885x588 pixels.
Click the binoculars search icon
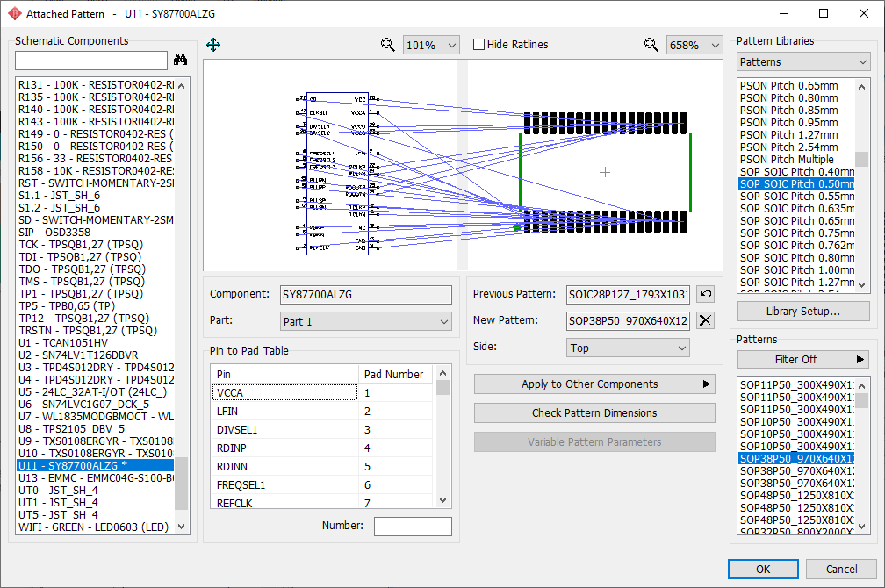pyautogui.click(x=181, y=60)
